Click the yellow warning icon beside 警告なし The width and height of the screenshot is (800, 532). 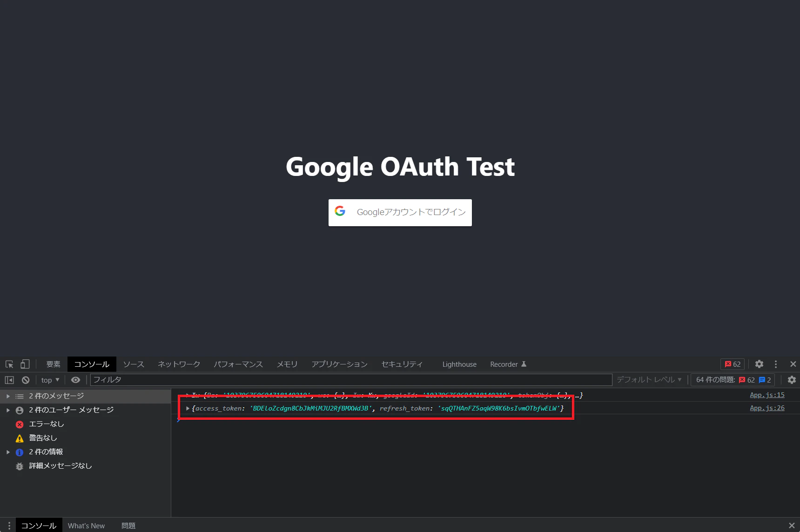pos(20,438)
